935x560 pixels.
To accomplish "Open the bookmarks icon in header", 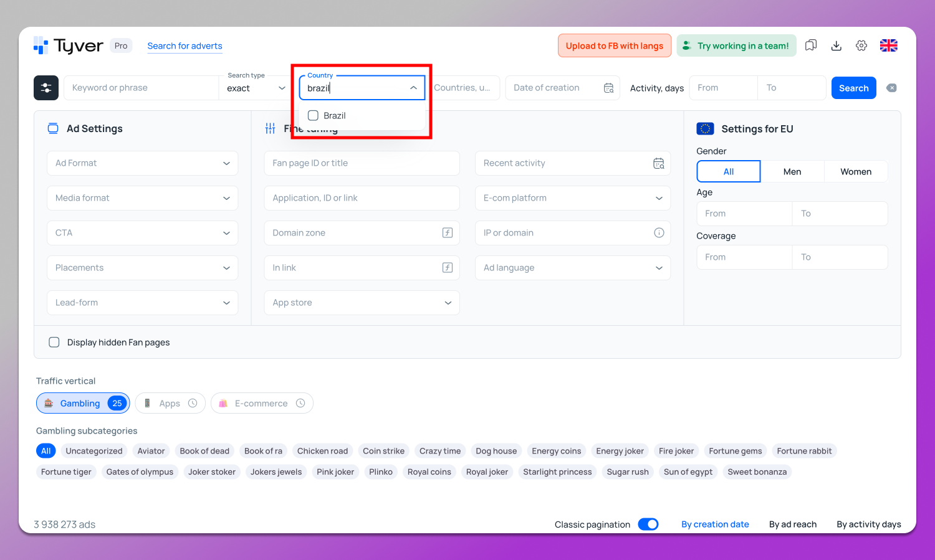I will (x=811, y=45).
